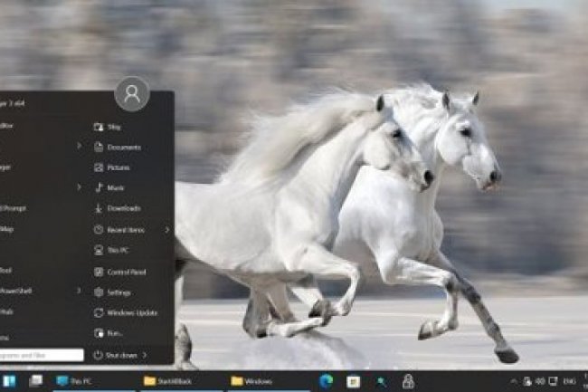Show hidden tray icons chevron
588x392 pixels.
[x=514, y=381]
